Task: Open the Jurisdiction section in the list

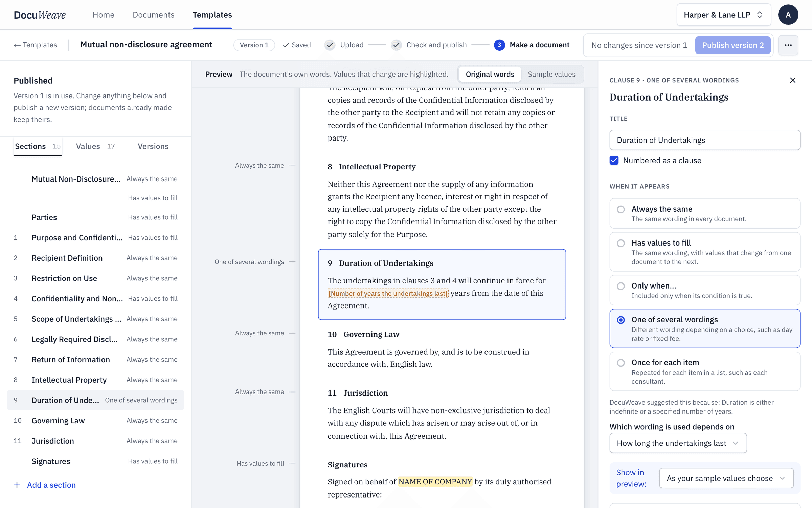Action: 95,441
